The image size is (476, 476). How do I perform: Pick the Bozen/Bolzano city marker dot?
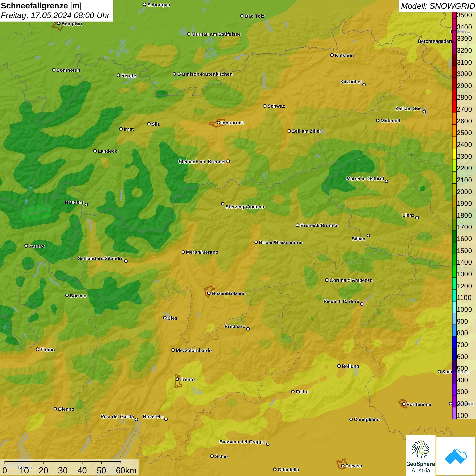coord(209,293)
